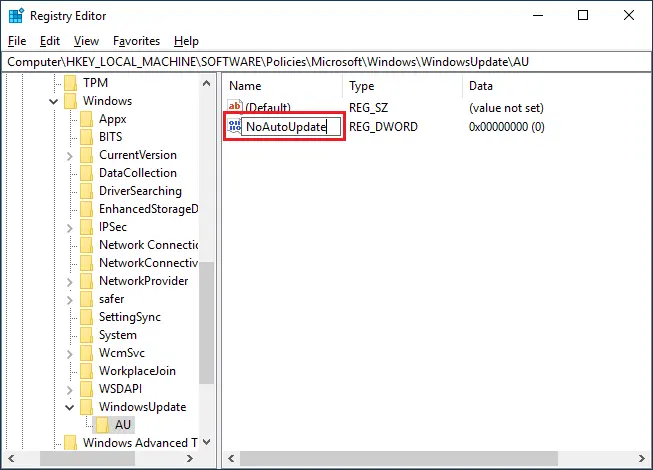Select the EnhancedStorageD folder icon
Screen dimensions: 653x470
point(86,209)
